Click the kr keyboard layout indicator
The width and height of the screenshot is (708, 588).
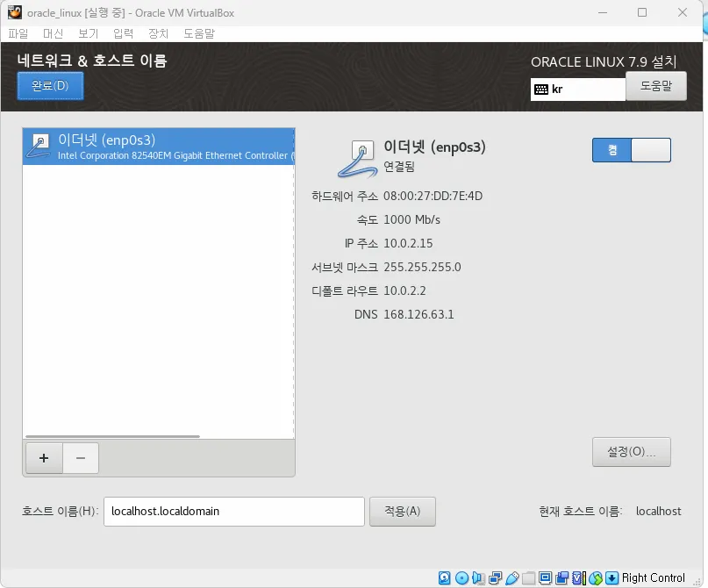578,90
